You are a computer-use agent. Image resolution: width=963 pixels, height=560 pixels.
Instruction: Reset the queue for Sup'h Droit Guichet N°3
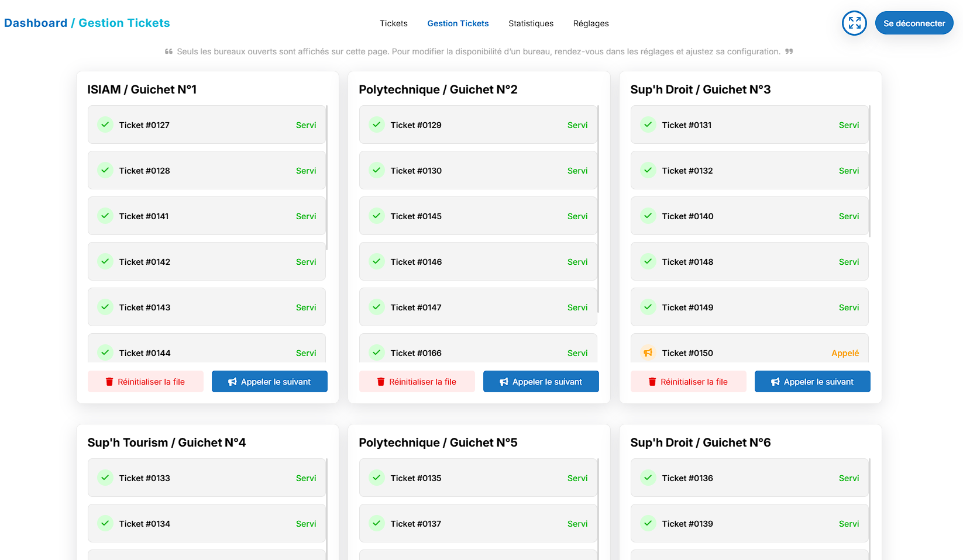click(688, 382)
